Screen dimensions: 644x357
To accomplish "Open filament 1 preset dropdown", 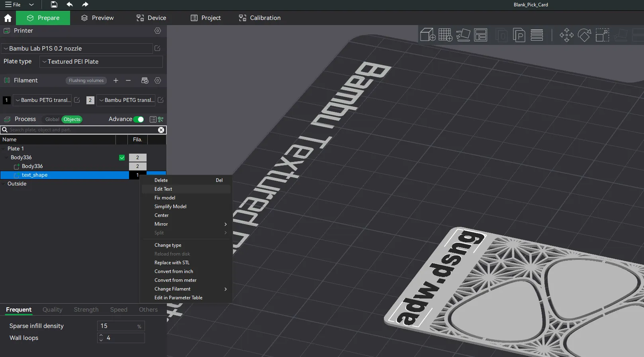I will (x=43, y=100).
